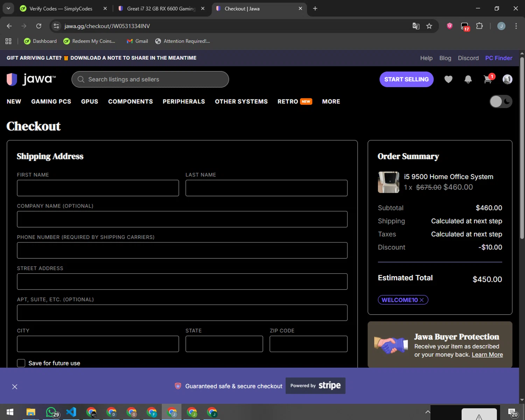Click the search listings and sellers box
This screenshot has width=525, height=420.
tap(150, 79)
